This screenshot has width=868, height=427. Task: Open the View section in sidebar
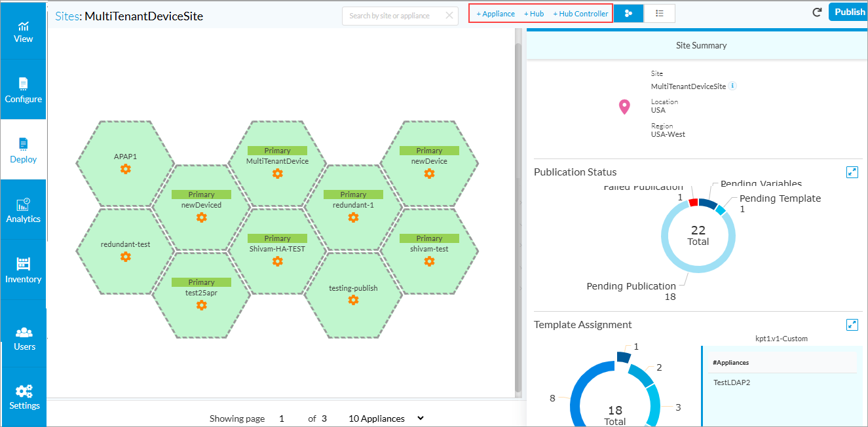coord(23,31)
